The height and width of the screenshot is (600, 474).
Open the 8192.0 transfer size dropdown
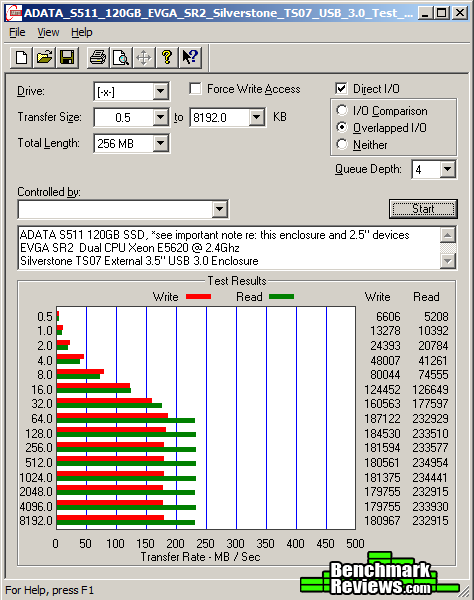[257, 117]
